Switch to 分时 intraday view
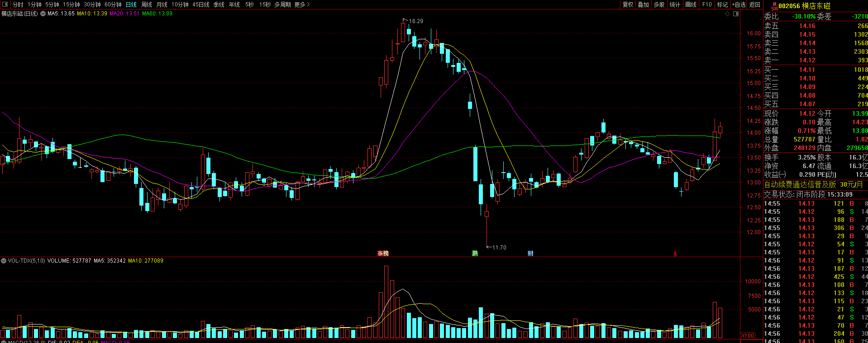The image size is (868, 343). 18,5
